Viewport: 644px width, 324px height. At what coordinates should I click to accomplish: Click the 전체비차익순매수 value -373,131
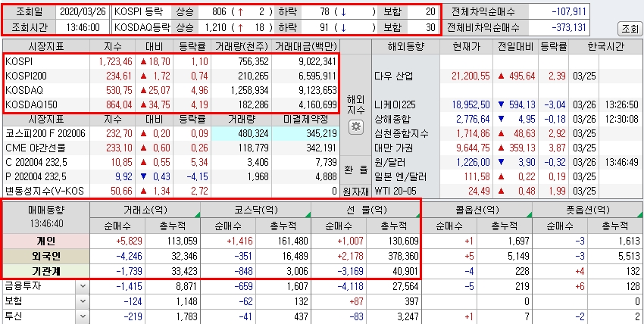point(559,27)
